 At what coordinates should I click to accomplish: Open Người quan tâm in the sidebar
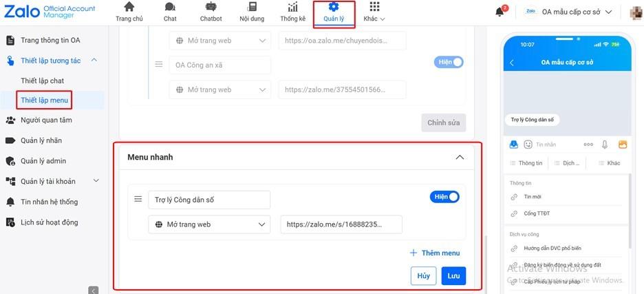pyautogui.click(x=46, y=120)
